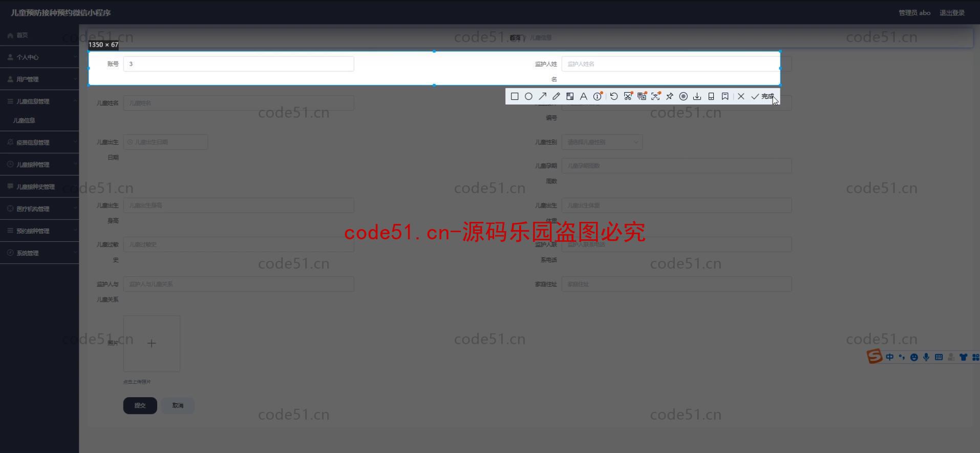This screenshot has width=980, height=453.
Task: Select the ellipse annotation tool
Action: point(528,96)
